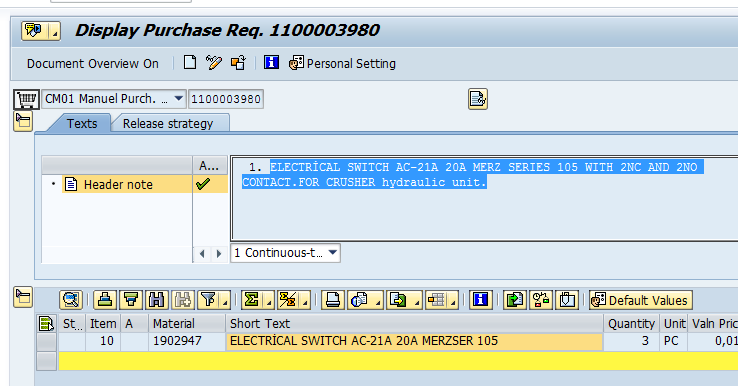Click the icon with red and green squares
The height and width of the screenshot is (386, 738).
tap(541, 300)
